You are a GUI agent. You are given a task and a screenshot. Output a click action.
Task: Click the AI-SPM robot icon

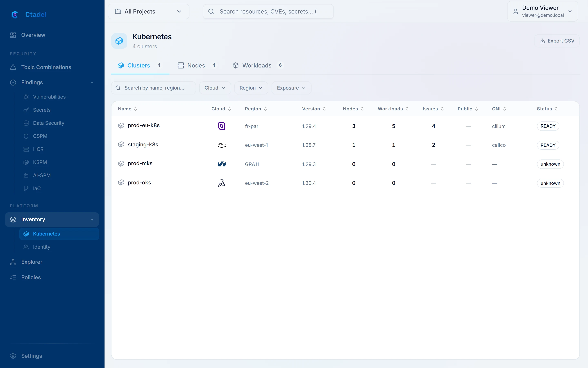(26, 175)
